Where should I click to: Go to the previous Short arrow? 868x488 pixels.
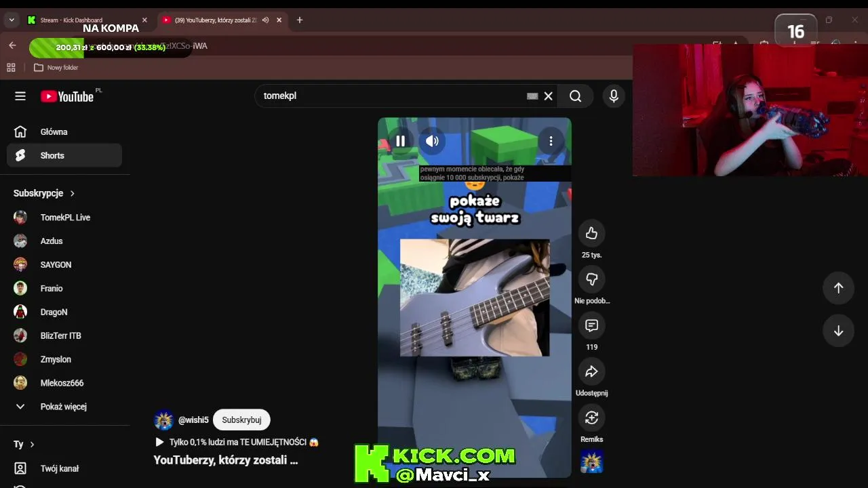[x=838, y=288]
